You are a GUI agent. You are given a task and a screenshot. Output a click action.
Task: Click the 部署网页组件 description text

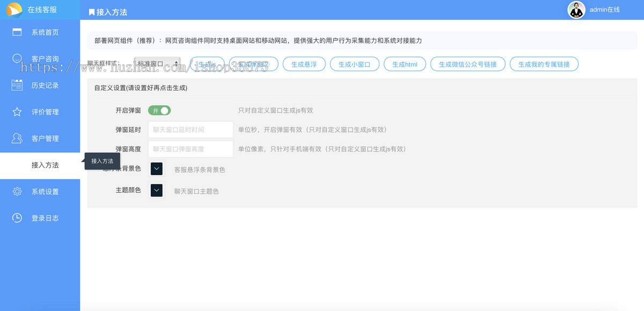(x=258, y=40)
